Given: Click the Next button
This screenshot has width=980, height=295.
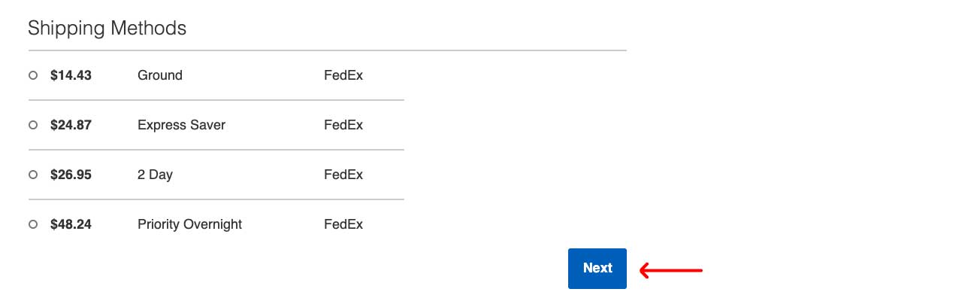Looking at the screenshot, I should click(597, 268).
